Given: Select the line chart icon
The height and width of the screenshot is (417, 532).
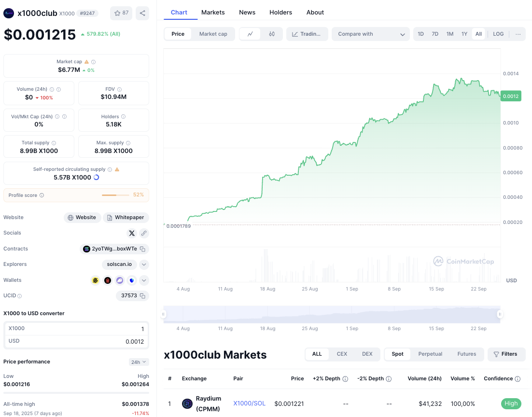Looking at the screenshot, I should pos(250,34).
